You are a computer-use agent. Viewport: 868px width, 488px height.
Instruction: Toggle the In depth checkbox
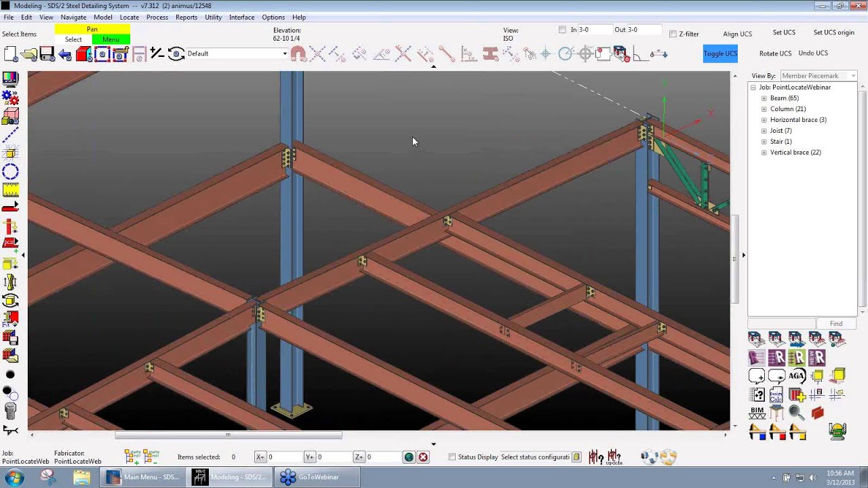tap(562, 30)
